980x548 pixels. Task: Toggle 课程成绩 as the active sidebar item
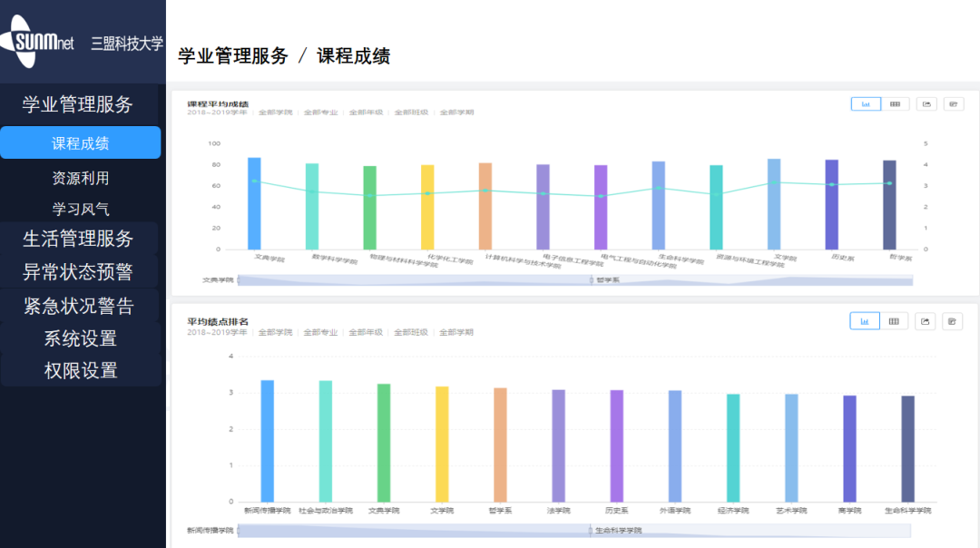click(x=82, y=142)
